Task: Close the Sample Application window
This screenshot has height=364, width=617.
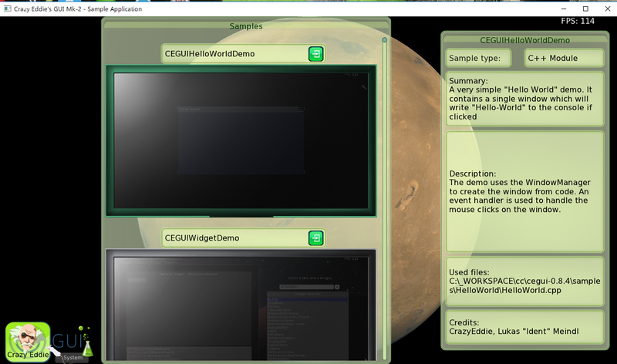Action: click(605, 8)
